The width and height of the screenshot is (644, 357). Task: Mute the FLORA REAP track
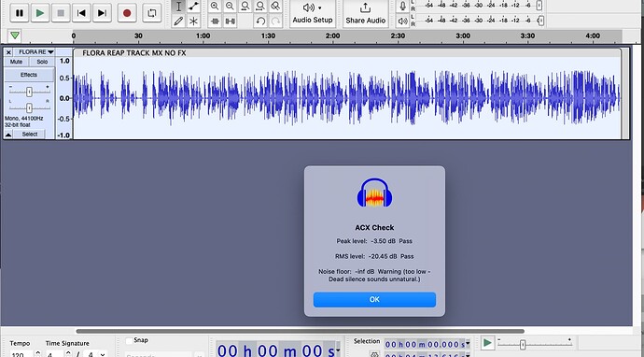(16, 62)
